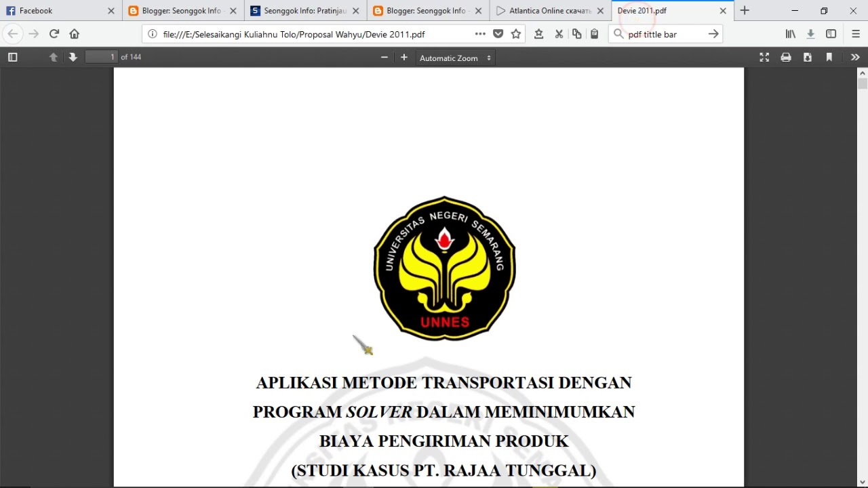This screenshot has width=868, height=488.
Task: Open Firefox hamburger menu
Action: point(855,34)
